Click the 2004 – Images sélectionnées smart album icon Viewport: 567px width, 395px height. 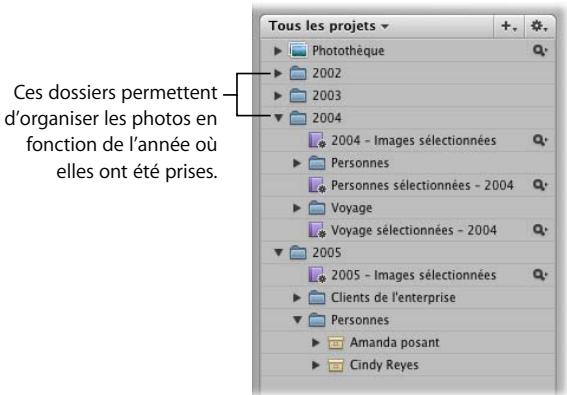[317, 140]
